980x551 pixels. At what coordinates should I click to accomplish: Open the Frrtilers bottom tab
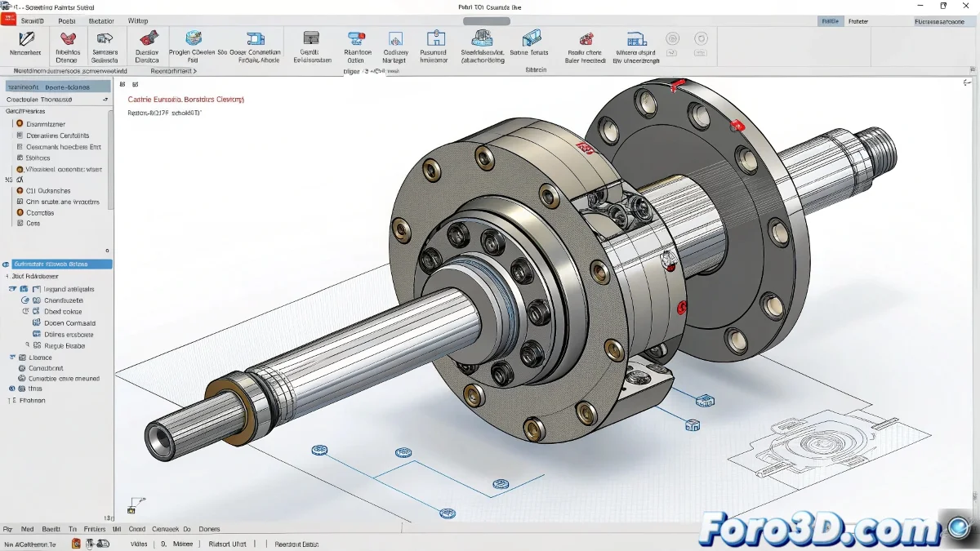pos(95,529)
